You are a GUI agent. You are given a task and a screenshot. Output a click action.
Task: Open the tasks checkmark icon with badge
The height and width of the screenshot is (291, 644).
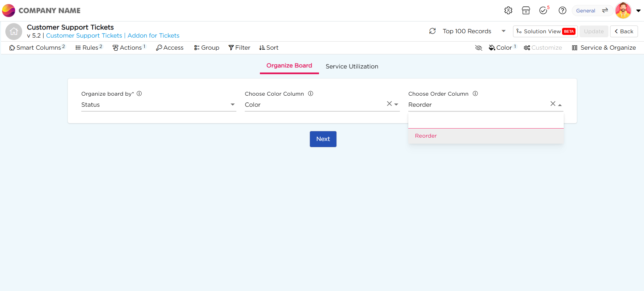[543, 10]
